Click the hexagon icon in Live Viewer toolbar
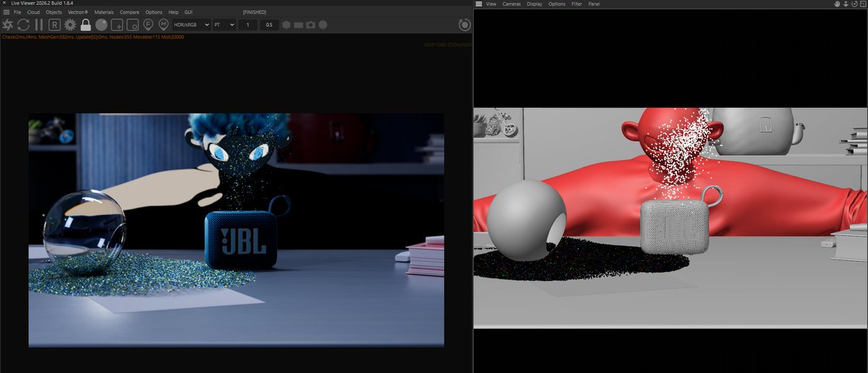Viewport: 868px width, 373px height. click(286, 25)
